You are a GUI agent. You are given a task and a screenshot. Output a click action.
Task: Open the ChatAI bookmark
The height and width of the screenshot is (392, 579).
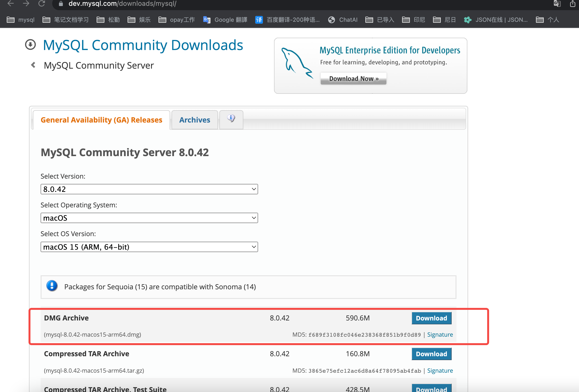pos(343,20)
